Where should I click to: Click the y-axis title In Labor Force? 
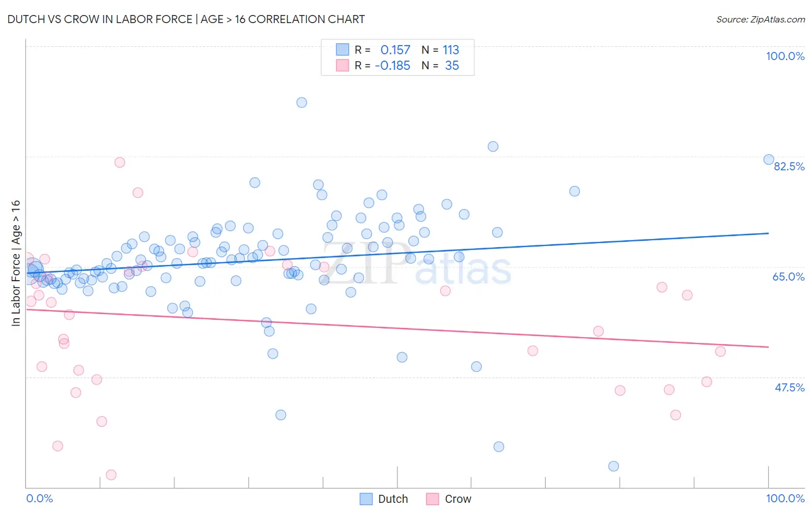(16, 263)
